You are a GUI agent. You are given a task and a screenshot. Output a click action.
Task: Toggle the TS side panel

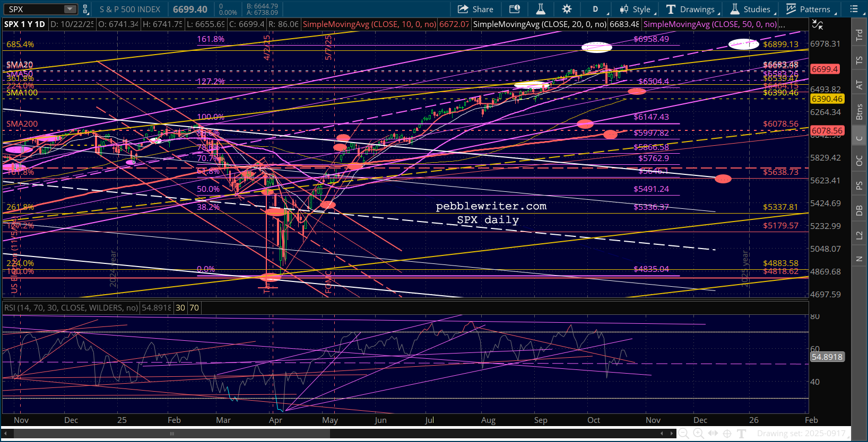[x=859, y=60]
